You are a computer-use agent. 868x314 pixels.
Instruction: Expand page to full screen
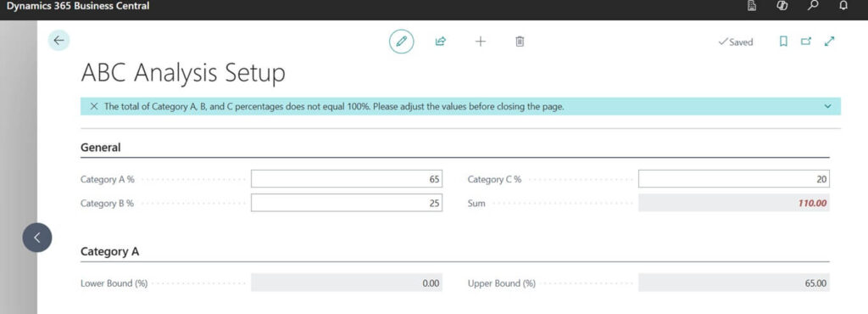(829, 42)
